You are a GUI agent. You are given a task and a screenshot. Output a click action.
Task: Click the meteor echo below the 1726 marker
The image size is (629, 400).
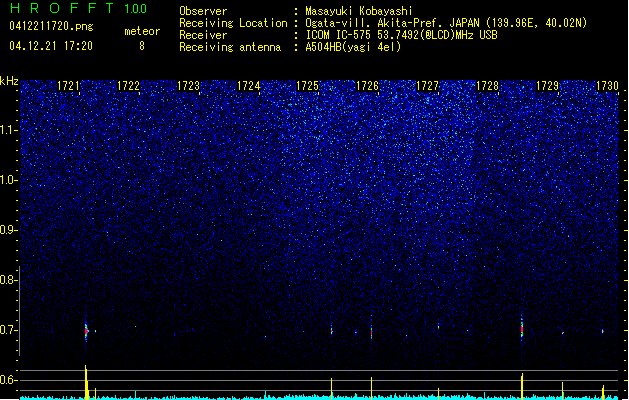click(371, 332)
